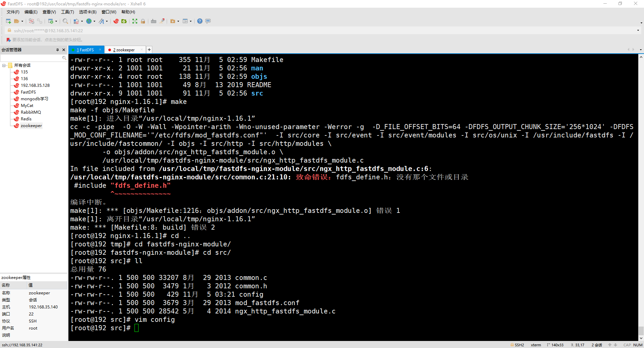The height and width of the screenshot is (348, 644).
Task: Click the New session icon
Action: pos(8,21)
